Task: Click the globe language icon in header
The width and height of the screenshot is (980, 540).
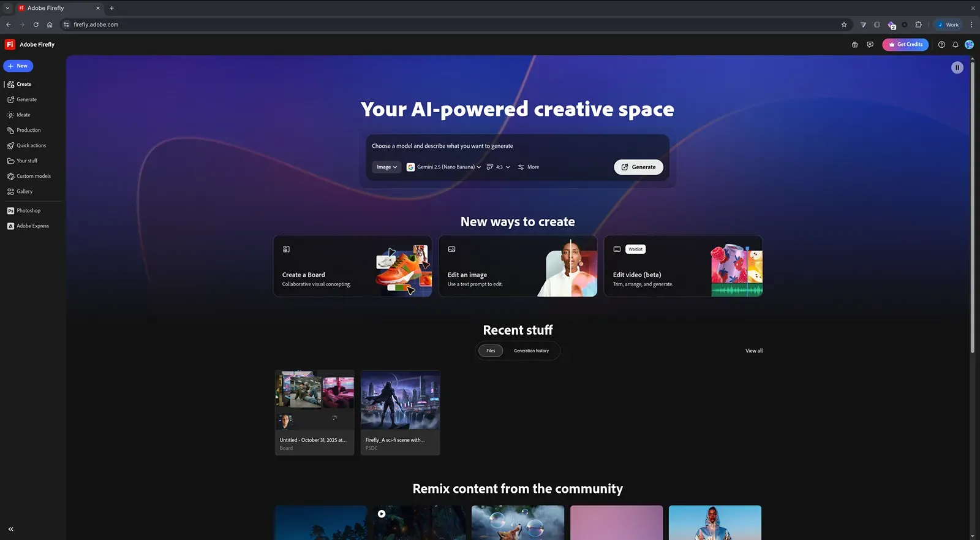Action: tap(854, 45)
